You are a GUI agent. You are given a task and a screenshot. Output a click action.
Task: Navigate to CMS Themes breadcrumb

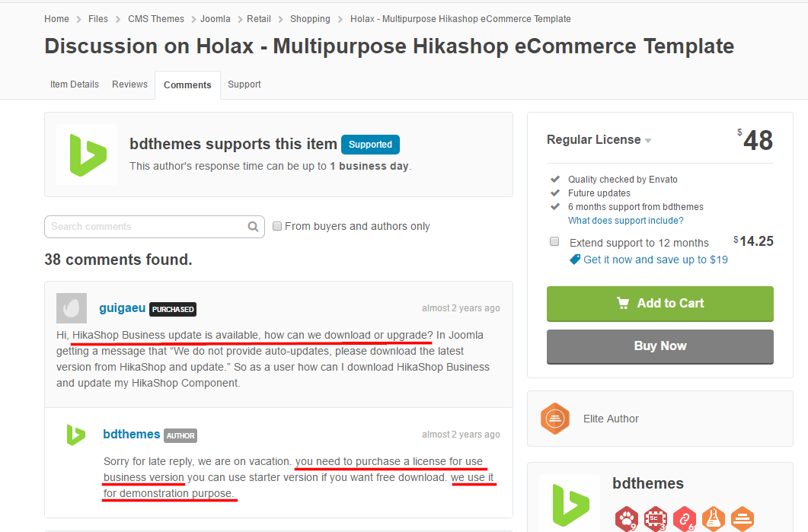(x=156, y=19)
